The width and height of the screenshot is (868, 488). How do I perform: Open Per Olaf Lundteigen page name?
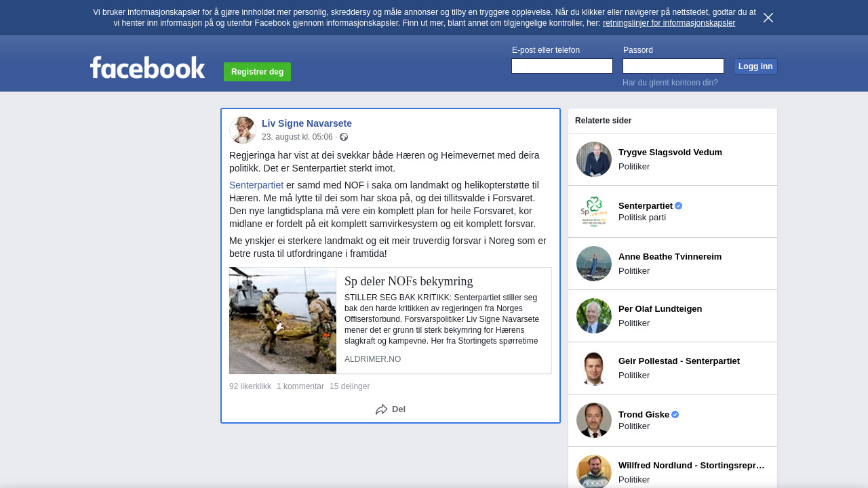click(660, 309)
